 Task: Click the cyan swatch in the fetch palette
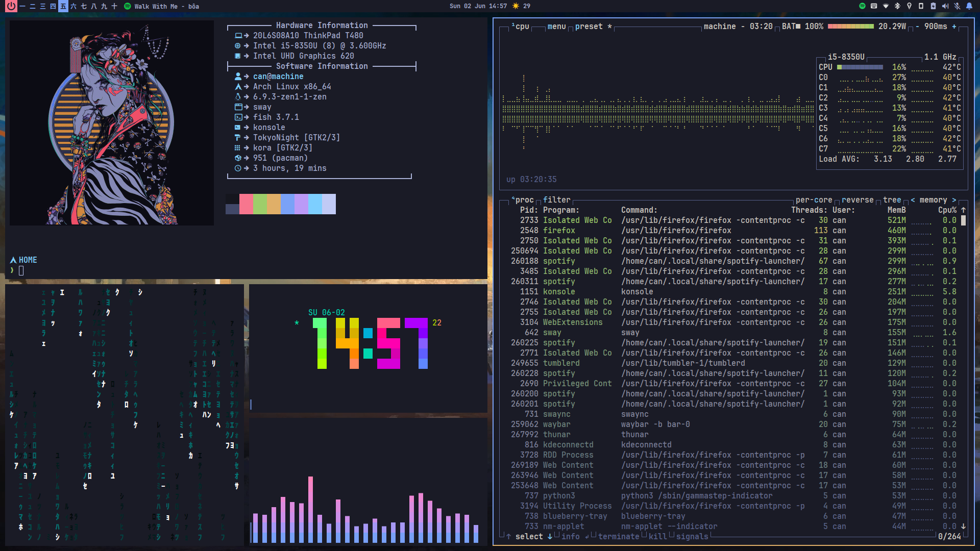pos(315,204)
